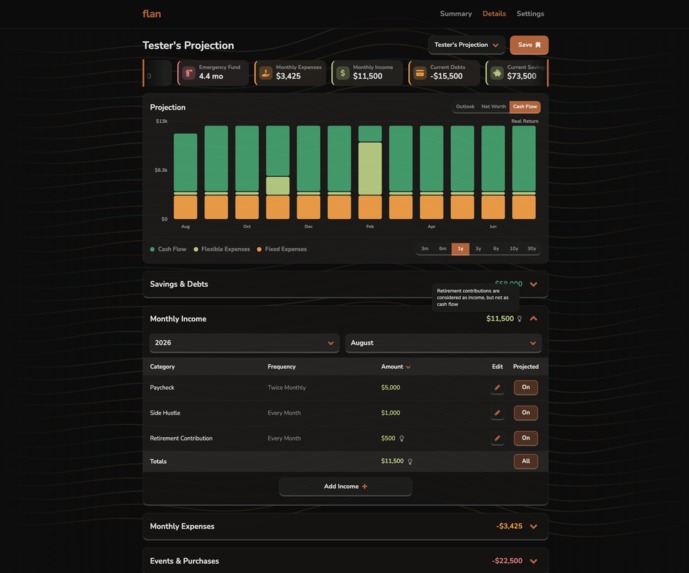Open the 2026 year dropdown
Image resolution: width=689 pixels, height=573 pixels.
coord(244,343)
